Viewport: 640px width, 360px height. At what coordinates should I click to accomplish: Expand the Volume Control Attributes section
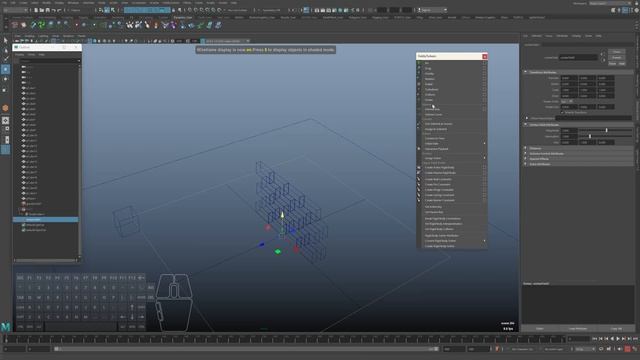(526, 153)
